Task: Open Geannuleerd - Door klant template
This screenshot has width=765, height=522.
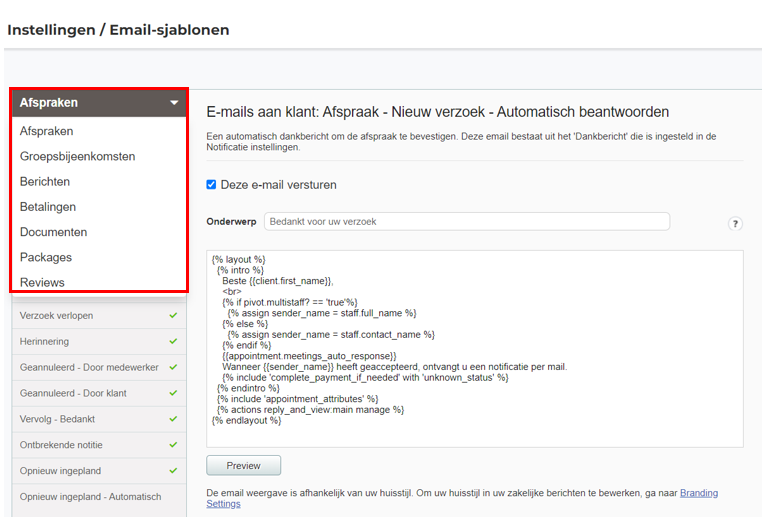Action: (99, 393)
